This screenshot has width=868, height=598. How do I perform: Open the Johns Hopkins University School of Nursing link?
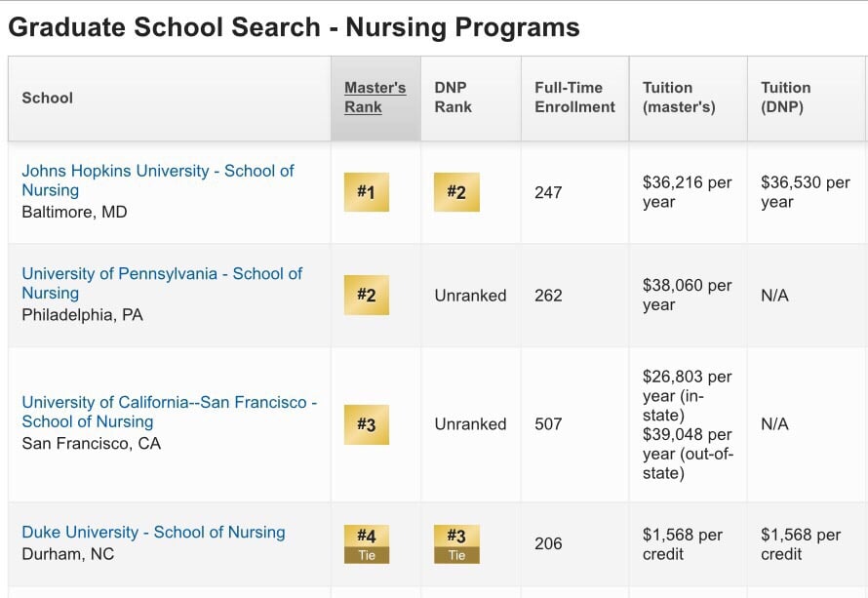[x=156, y=180]
